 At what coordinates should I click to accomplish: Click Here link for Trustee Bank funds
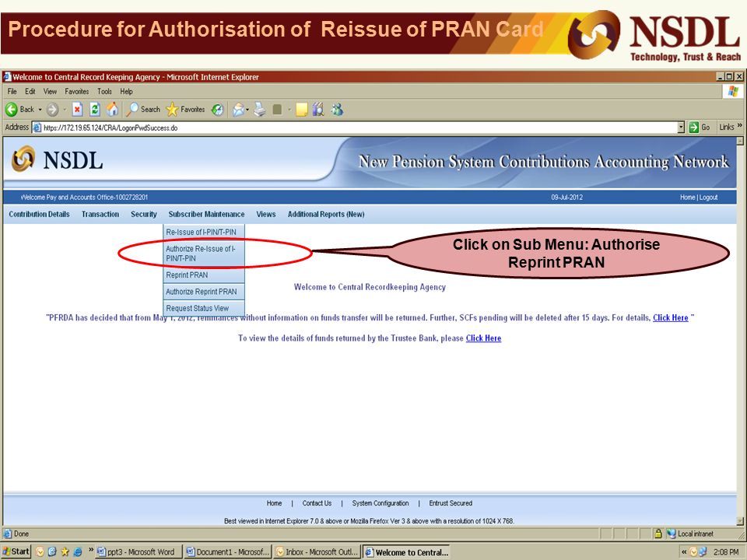tap(483, 338)
